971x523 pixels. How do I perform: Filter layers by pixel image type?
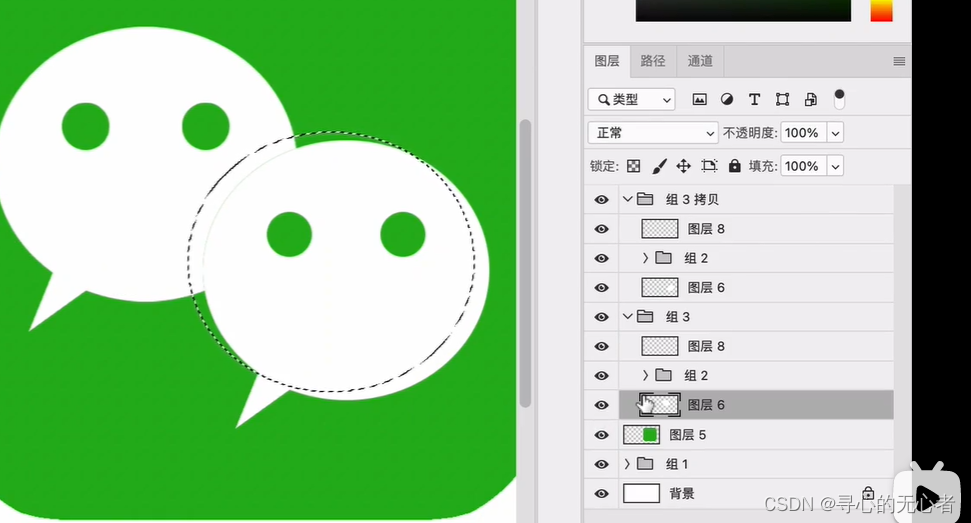699,100
